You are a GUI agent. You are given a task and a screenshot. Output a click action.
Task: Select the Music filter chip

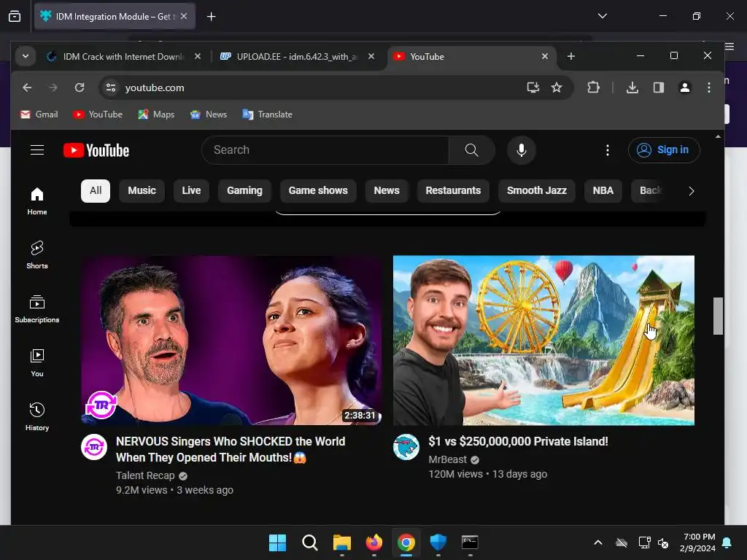[142, 190]
